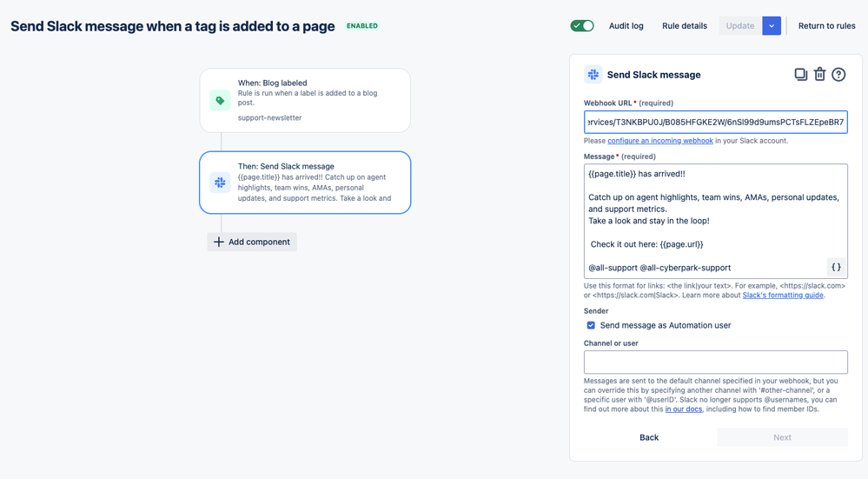Click the rule title heading

[173, 26]
